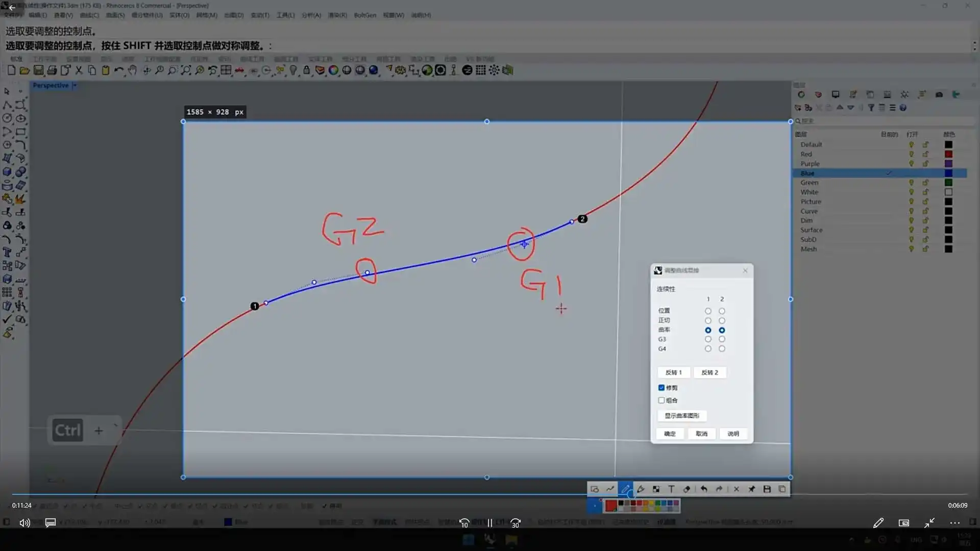Pick the yellow color swatch in palette
The height and width of the screenshot is (551, 980).
(x=652, y=503)
